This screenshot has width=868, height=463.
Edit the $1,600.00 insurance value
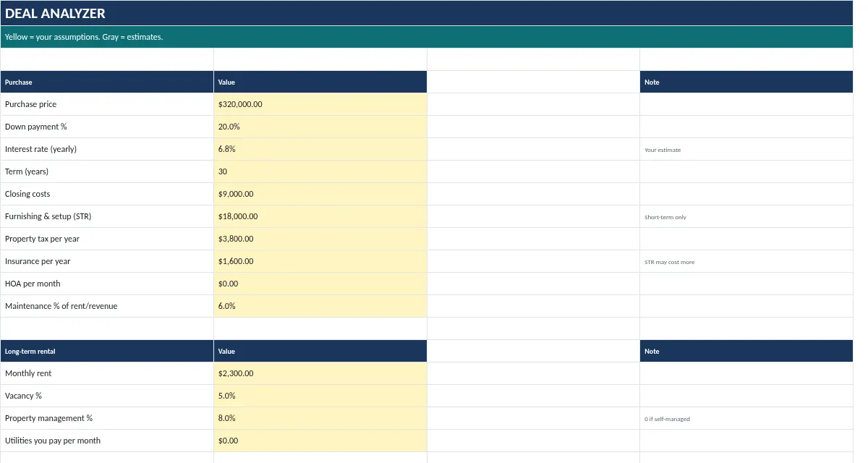(320, 261)
